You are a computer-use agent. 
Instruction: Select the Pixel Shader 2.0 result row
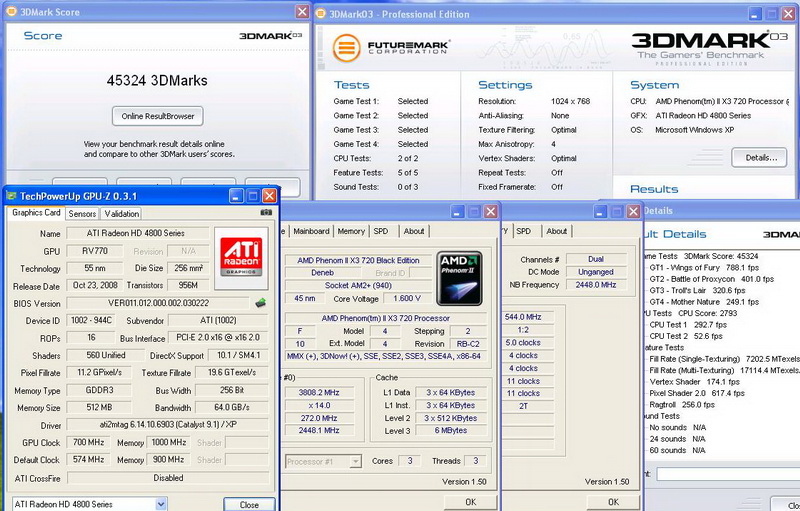point(696,393)
